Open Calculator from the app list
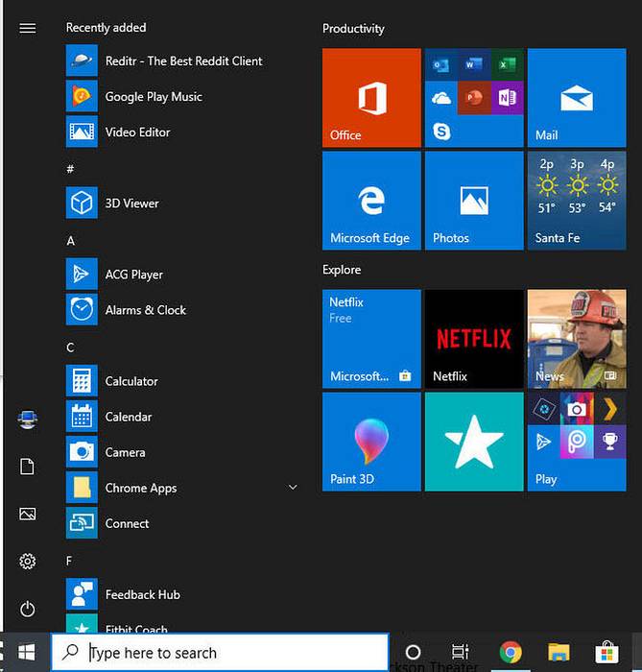Image resolution: width=642 pixels, height=672 pixels. click(131, 381)
